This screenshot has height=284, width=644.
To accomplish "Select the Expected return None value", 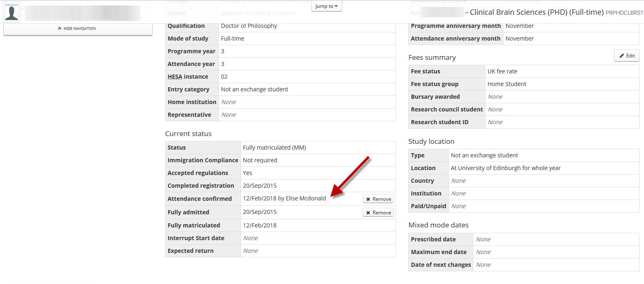I will coord(250,251).
